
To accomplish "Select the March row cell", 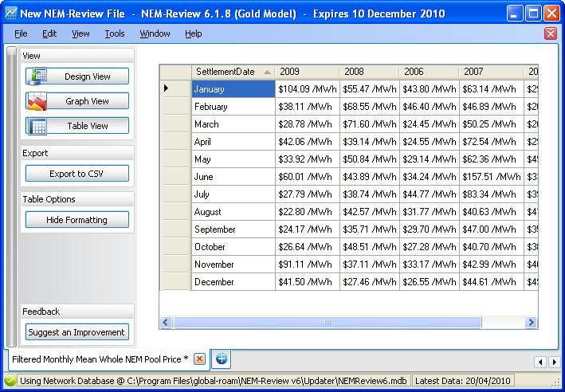I will point(233,124).
